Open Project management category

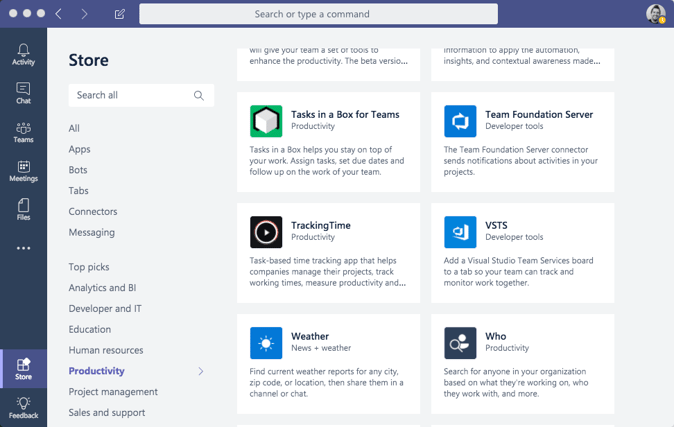pos(113,392)
